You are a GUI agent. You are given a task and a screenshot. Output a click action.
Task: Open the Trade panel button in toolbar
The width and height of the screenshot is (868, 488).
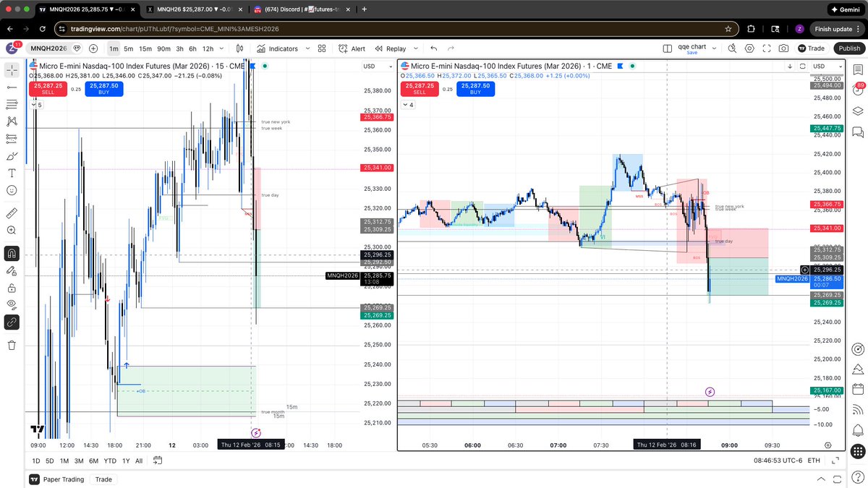[811, 48]
